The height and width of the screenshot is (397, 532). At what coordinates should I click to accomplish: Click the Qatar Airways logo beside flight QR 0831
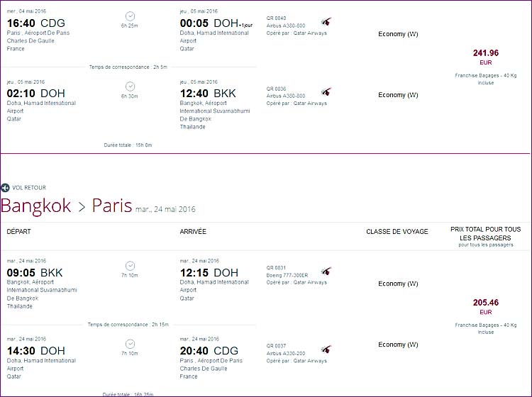pos(326,272)
